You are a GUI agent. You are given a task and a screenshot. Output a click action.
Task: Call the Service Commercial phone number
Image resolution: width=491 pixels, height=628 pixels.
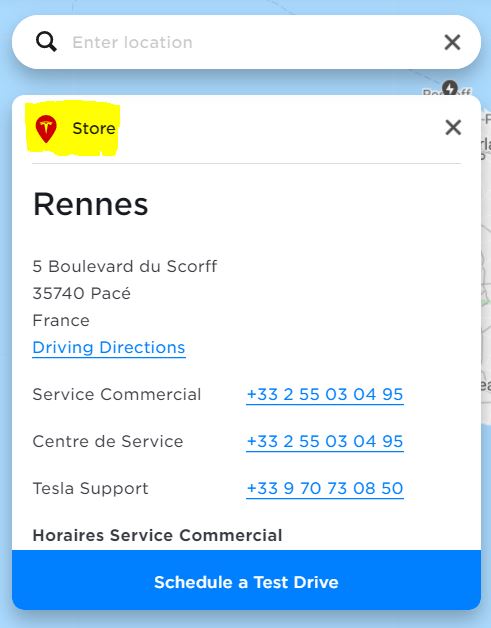(325, 395)
